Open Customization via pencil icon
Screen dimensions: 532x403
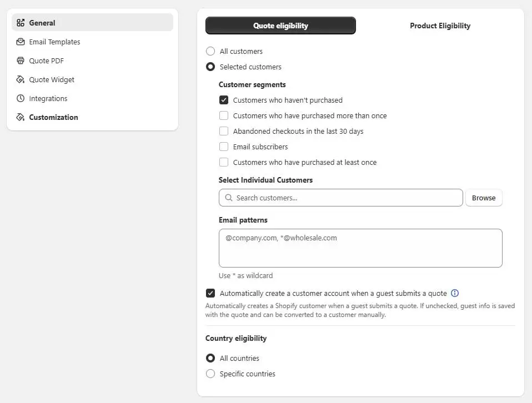[19, 117]
